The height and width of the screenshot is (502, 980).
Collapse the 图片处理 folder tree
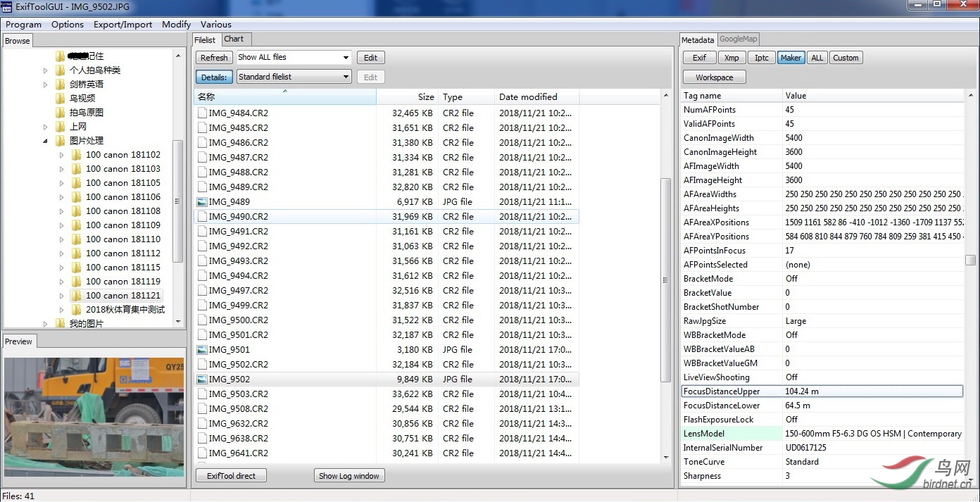(x=46, y=141)
